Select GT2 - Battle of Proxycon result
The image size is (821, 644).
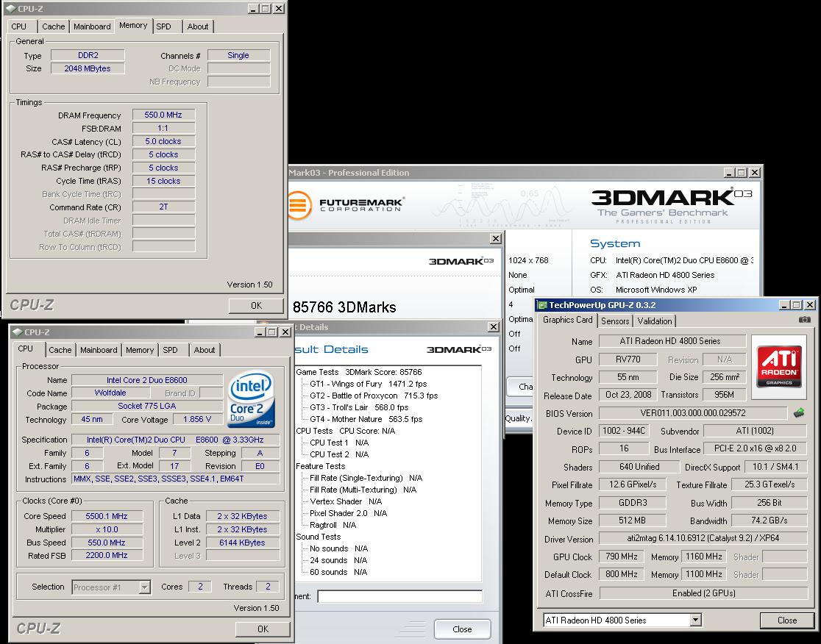[x=374, y=396]
